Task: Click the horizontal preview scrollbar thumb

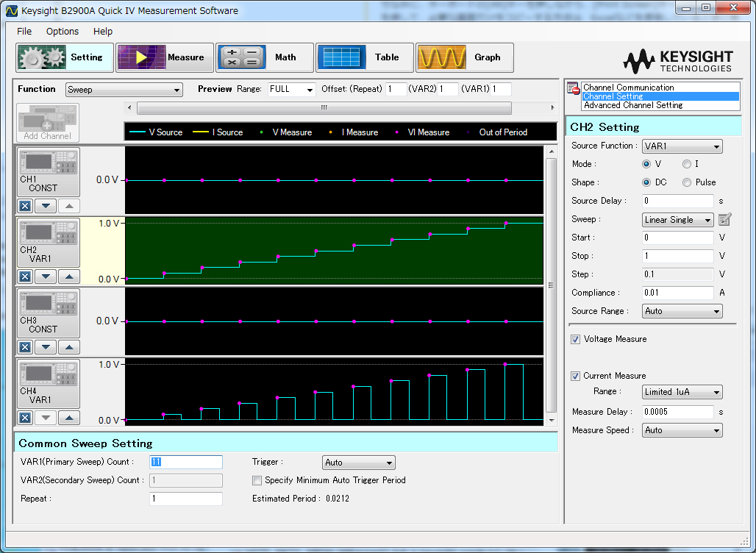Action: pyautogui.click(x=324, y=108)
